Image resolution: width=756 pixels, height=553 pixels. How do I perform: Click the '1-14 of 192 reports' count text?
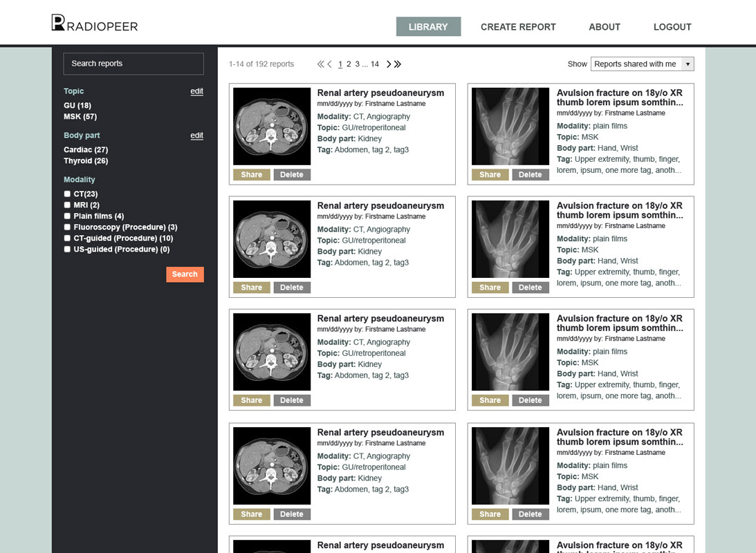pyautogui.click(x=261, y=64)
